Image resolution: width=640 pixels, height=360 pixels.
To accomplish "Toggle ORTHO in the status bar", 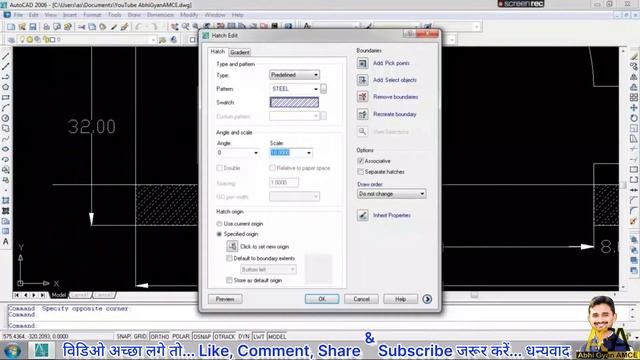I will point(159,337).
